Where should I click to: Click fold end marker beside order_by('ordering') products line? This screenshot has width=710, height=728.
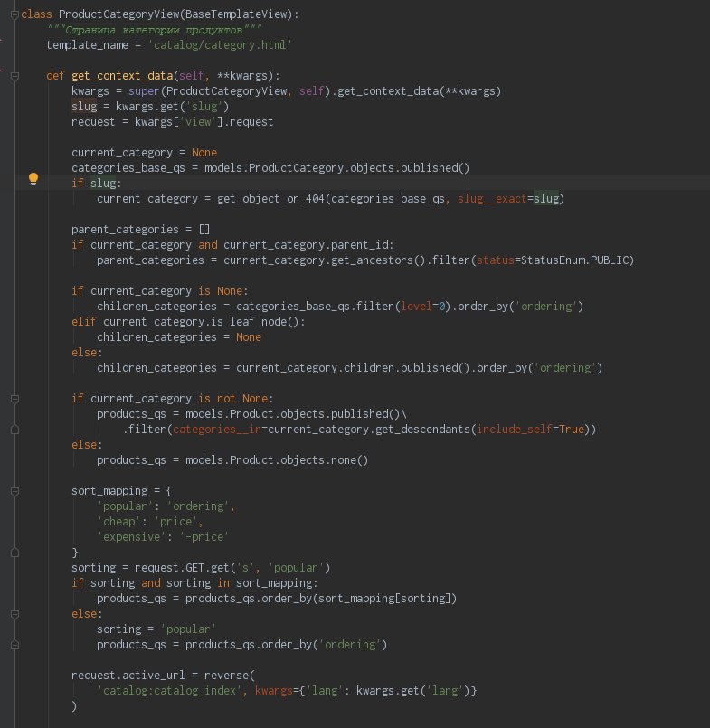click(x=14, y=645)
